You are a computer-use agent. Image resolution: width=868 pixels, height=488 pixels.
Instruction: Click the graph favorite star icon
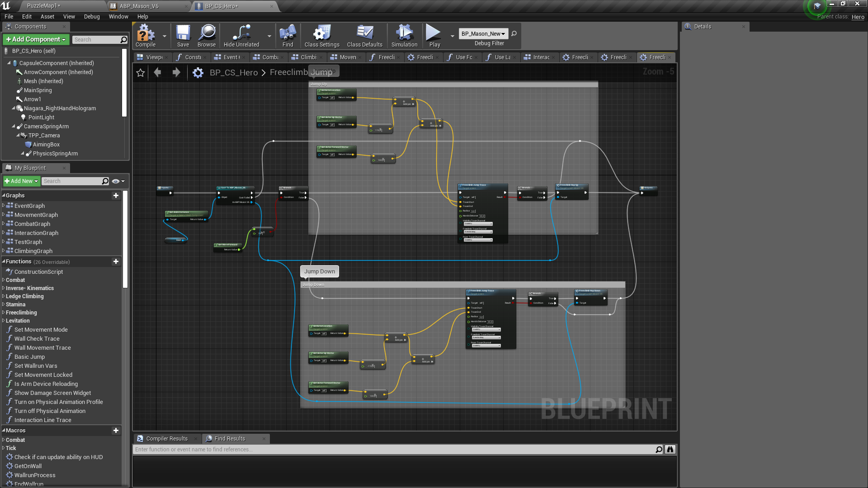(141, 73)
